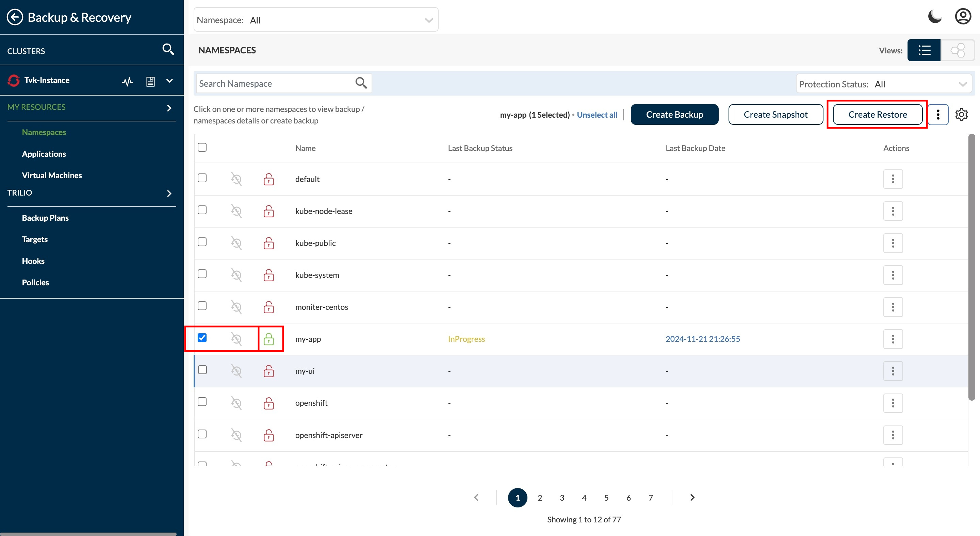
Task: Uncheck the my-app namespace checkbox
Action: click(x=203, y=338)
